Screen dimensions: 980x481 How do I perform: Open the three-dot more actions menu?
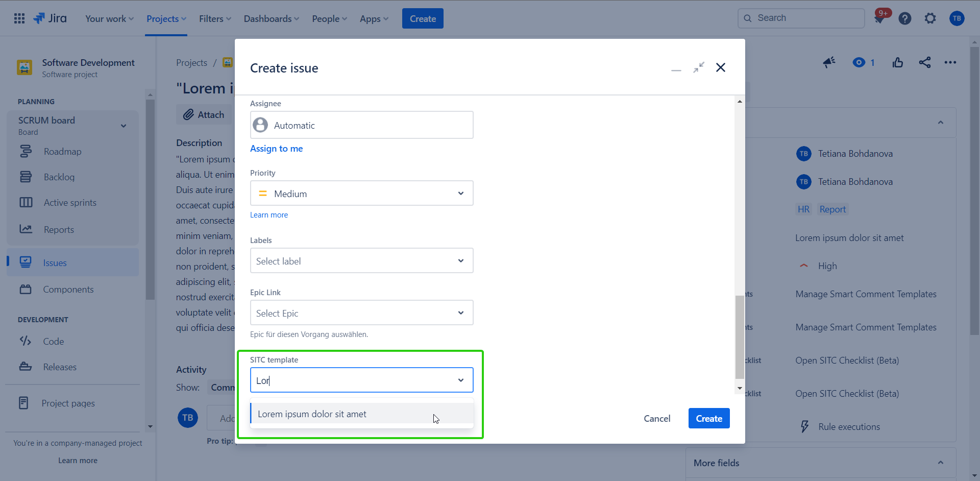point(950,63)
